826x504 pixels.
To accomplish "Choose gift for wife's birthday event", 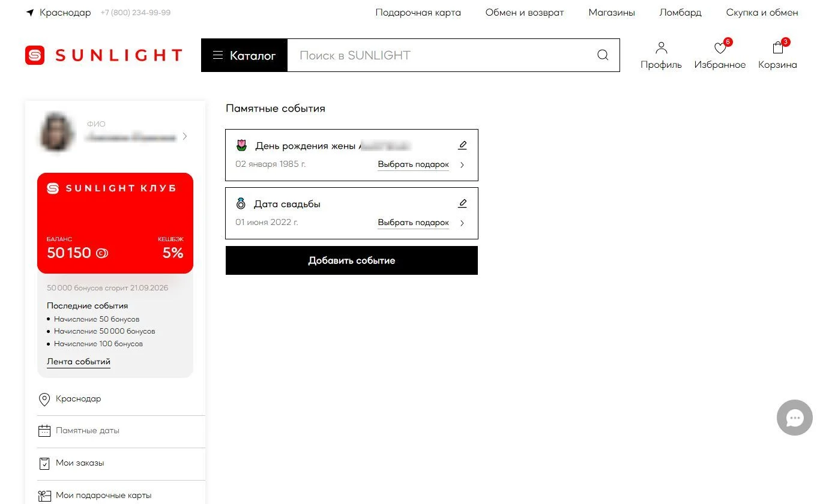I will click(414, 164).
